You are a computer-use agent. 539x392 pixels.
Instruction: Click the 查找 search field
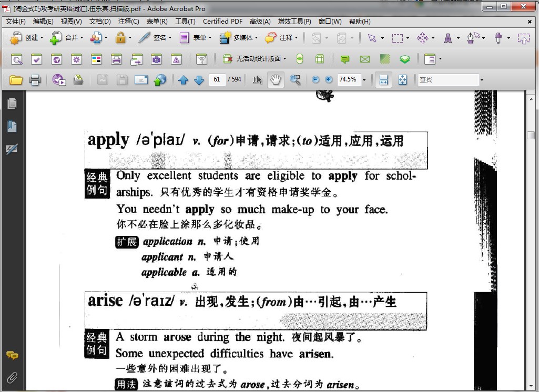[x=448, y=80]
